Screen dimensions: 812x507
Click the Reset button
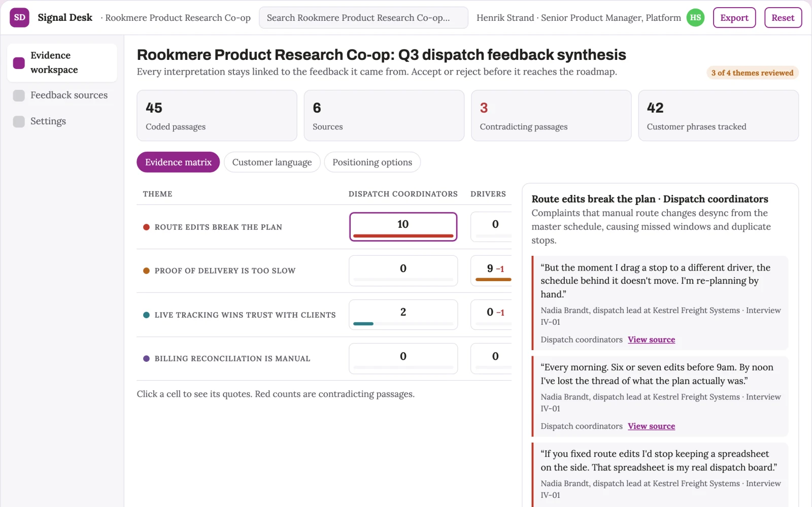783,18
